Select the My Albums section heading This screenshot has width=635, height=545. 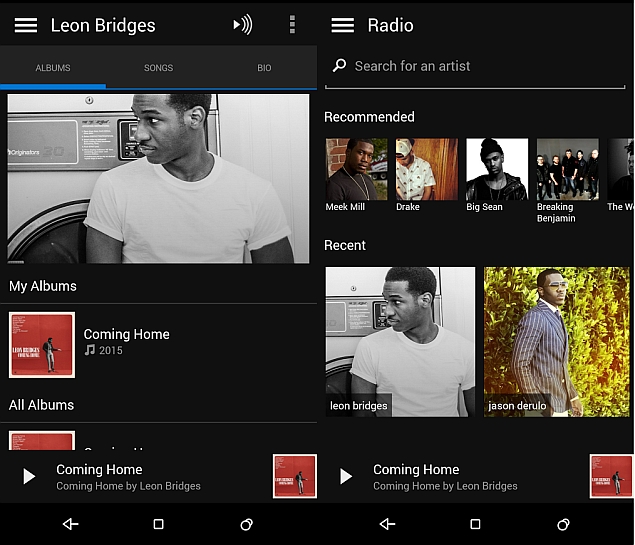43,286
